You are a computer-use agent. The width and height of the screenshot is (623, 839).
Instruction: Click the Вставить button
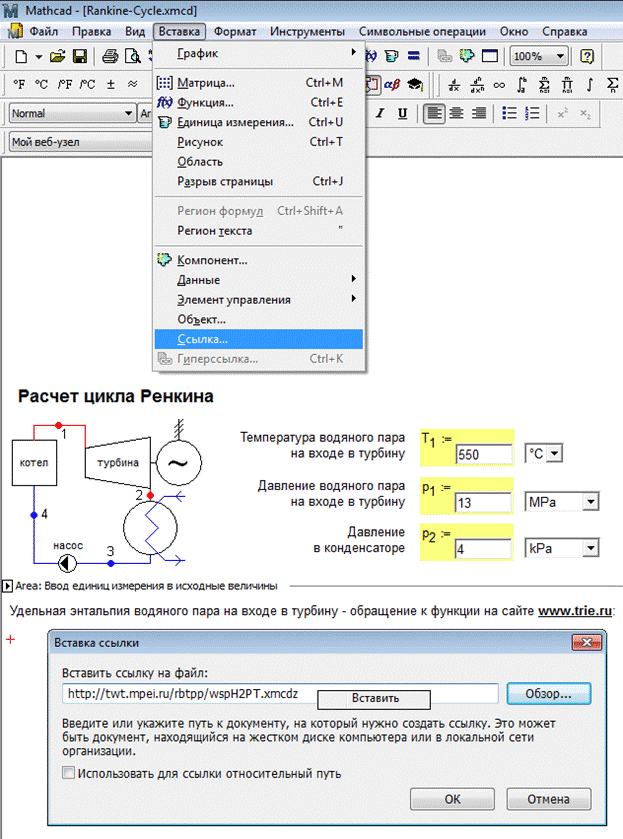[374, 699]
